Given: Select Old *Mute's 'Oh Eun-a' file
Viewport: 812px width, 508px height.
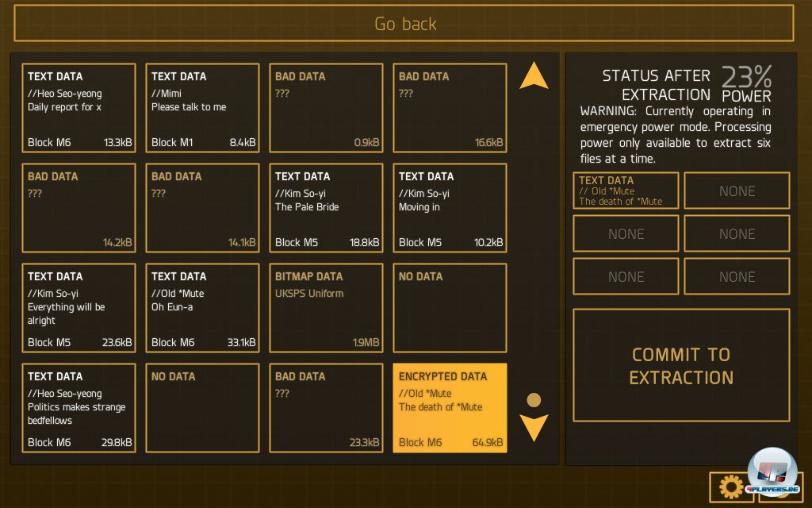Looking at the screenshot, I should click(x=202, y=308).
